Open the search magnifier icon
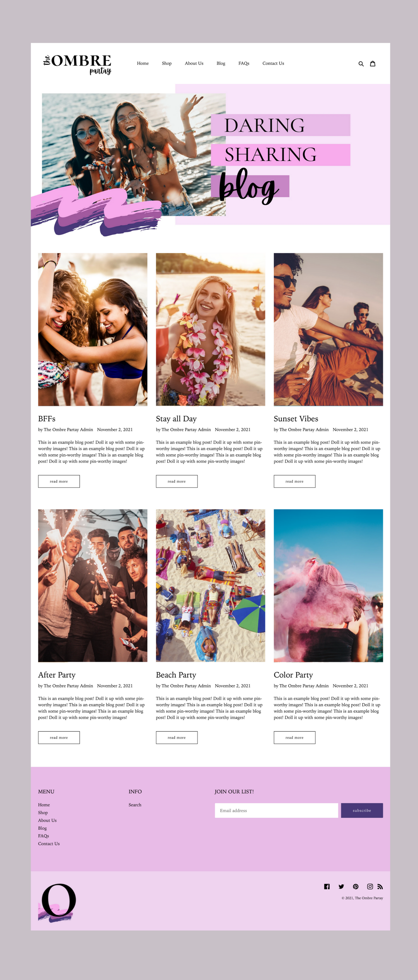This screenshot has height=980, width=418. pyautogui.click(x=361, y=64)
